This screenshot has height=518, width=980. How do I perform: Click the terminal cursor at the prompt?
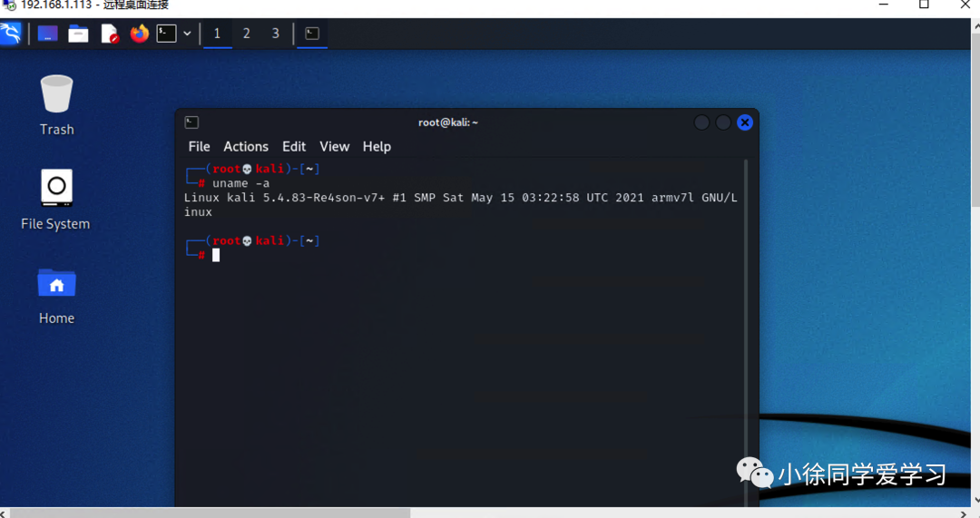click(216, 255)
